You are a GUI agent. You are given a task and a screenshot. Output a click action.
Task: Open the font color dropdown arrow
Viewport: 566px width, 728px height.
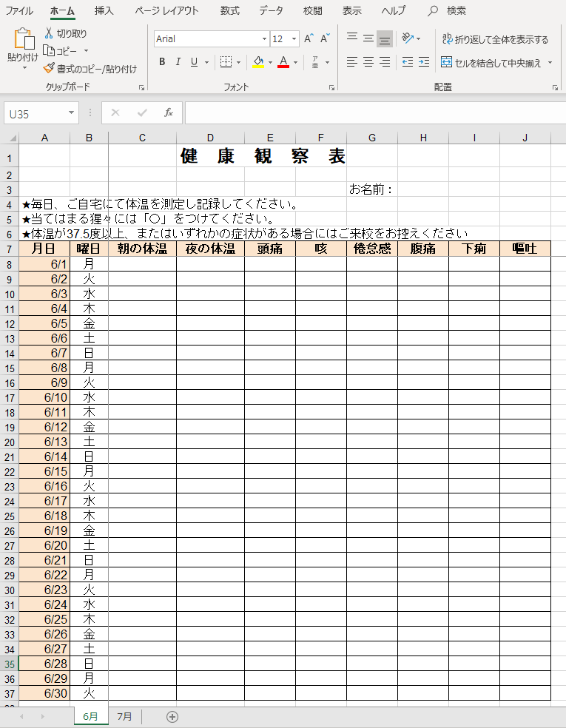[x=296, y=62]
